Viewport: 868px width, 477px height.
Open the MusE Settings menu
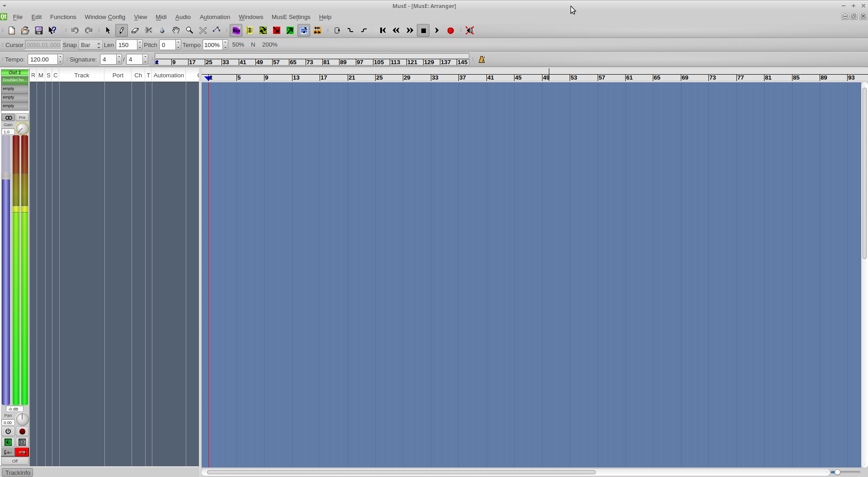[x=291, y=17]
